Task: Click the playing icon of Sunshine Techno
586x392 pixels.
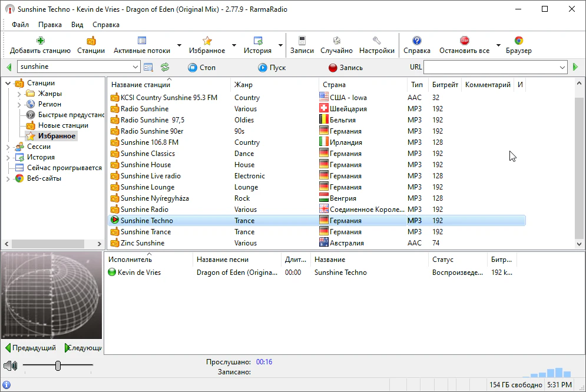Action: (115, 220)
